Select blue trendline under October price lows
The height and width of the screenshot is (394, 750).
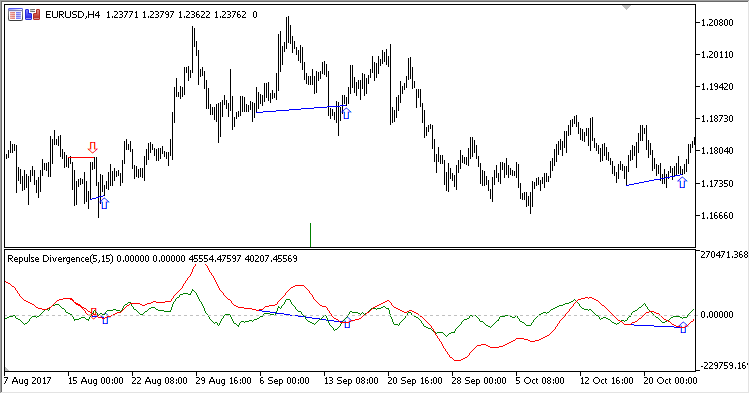click(x=654, y=180)
